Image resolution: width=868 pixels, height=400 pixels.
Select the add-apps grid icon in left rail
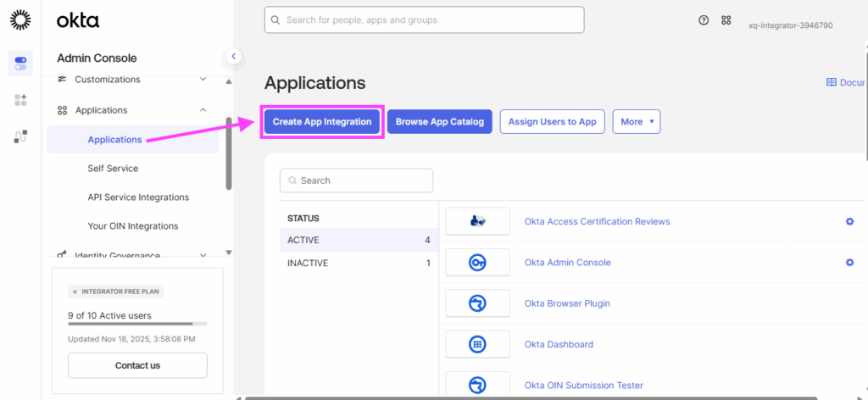coord(20,100)
